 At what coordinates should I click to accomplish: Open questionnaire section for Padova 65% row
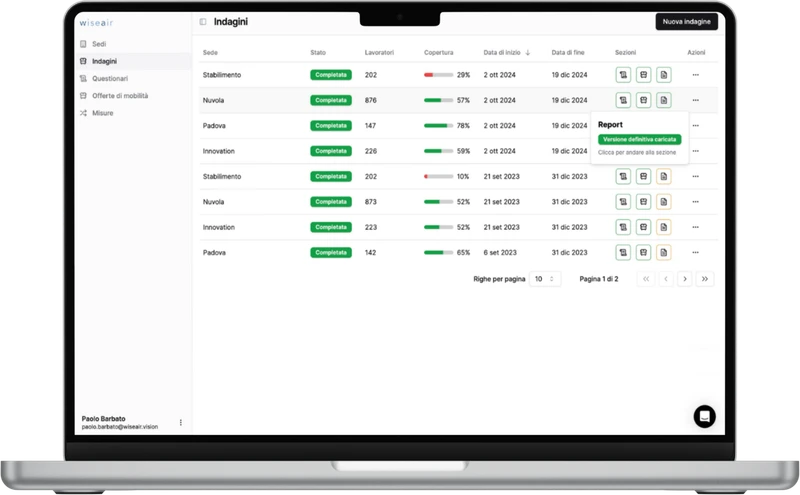pos(623,253)
